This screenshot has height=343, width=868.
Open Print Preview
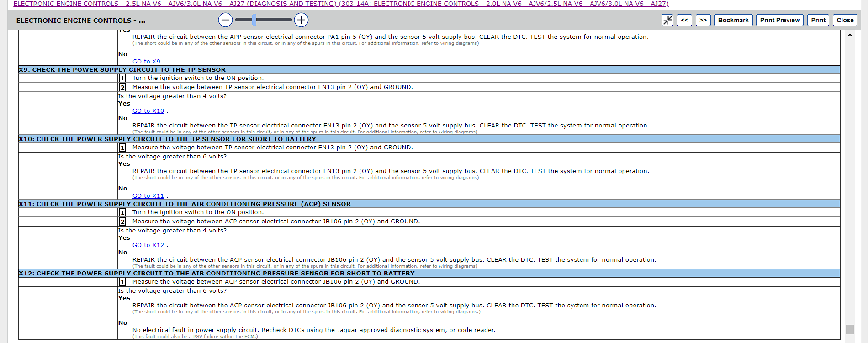pos(779,20)
